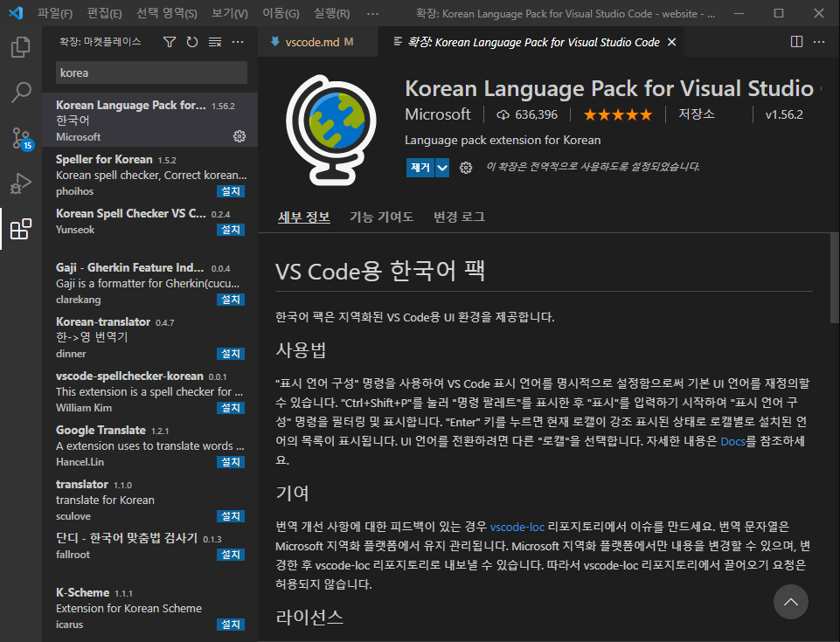
Task: Click the split editor icon
Action: coord(796,42)
